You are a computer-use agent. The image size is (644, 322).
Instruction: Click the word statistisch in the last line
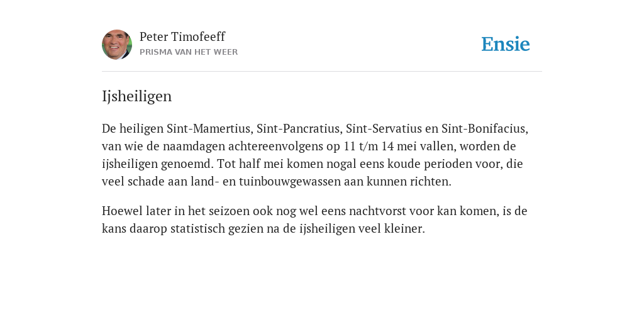(x=197, y=229)
